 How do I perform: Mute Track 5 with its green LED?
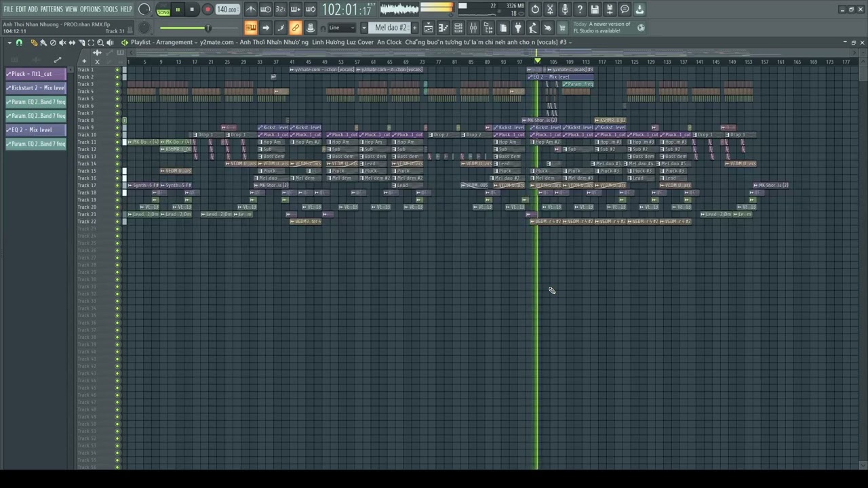117,99
